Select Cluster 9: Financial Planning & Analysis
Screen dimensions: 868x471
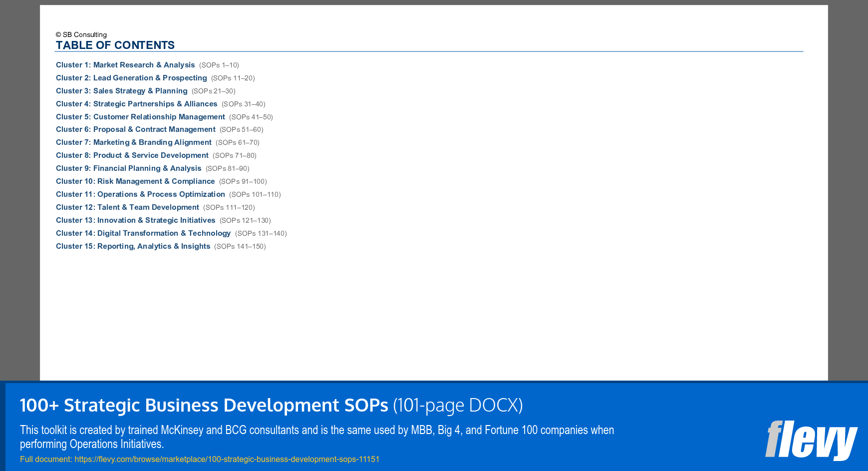pyautogui.click(x=128, y=168)
